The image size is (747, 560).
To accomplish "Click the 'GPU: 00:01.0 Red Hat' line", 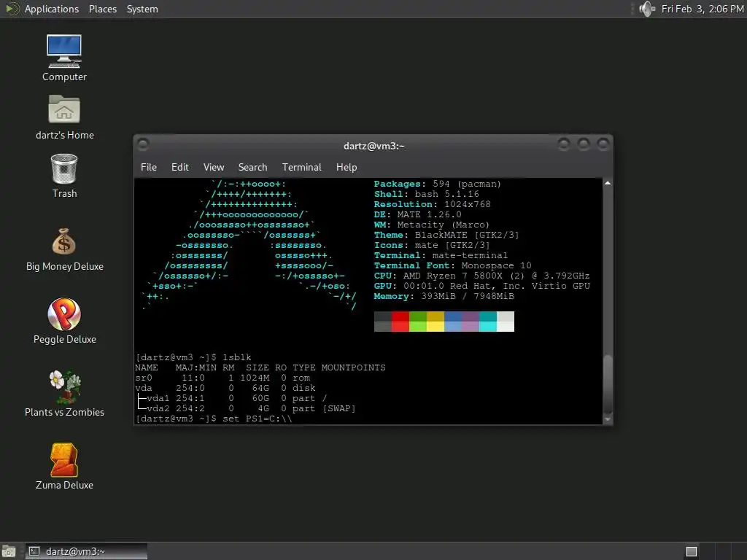I will (x=481, y=286).
